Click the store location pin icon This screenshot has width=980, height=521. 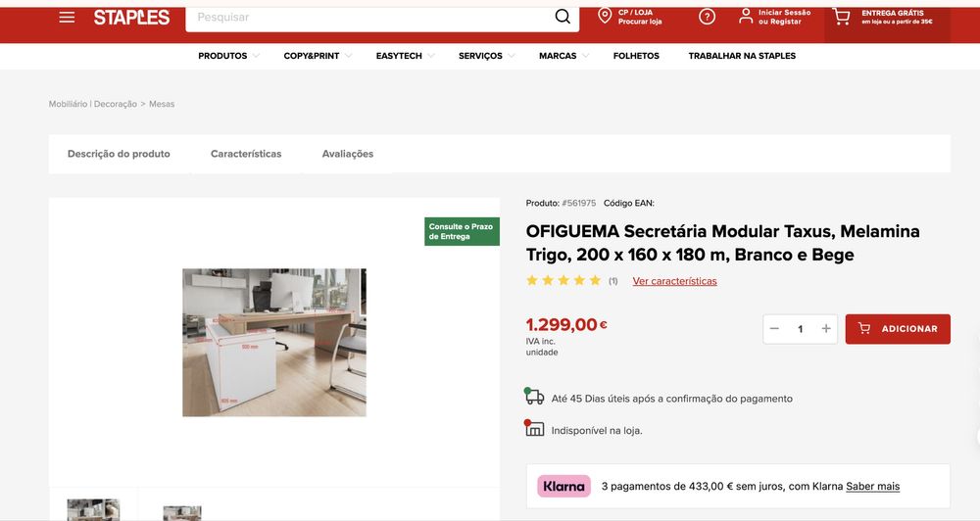605,16
